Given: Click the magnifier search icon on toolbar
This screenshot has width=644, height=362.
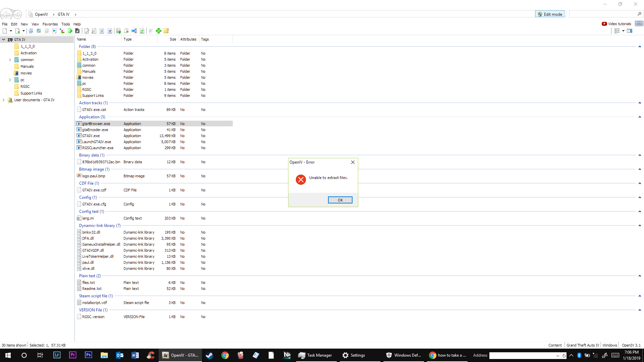Looking at the screenshot, I should pyautogui.click(x=94, y=31).
